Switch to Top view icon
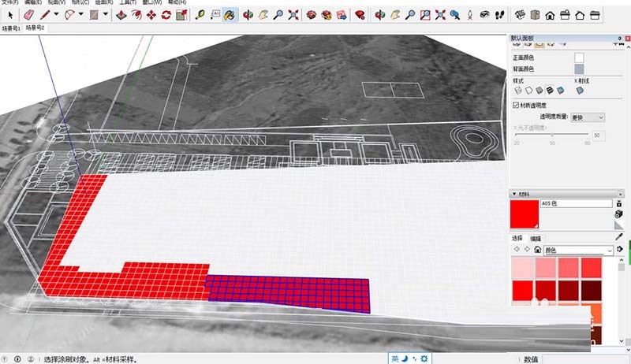The height and width of the screenshot is (364, 631). (x=535, y=15)
